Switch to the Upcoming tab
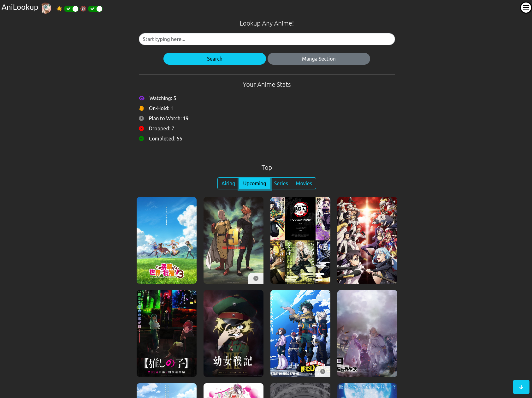 point(255,183)
